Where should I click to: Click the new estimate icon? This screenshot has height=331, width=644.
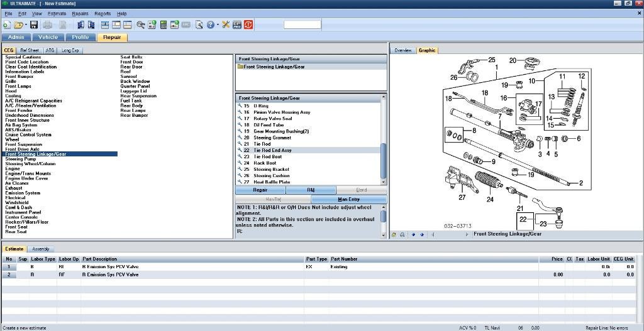pos(6,25)
